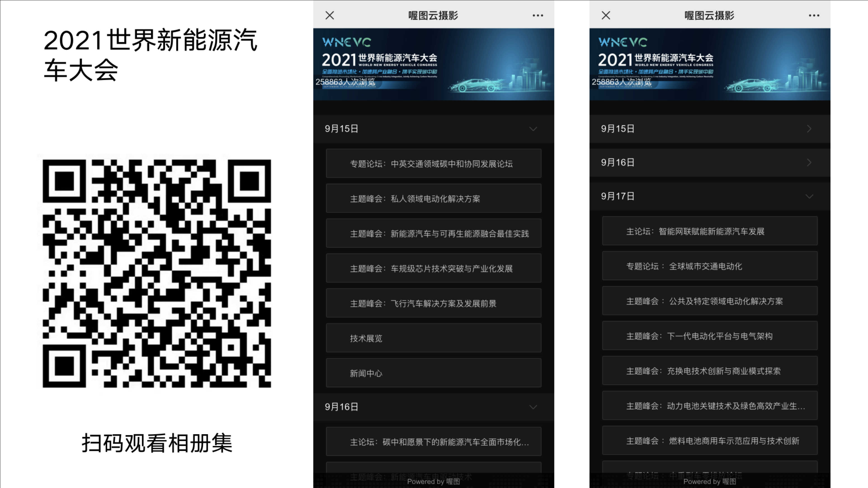Open the 新闻中心 album

pyautogui.click(x=434, y=373)
